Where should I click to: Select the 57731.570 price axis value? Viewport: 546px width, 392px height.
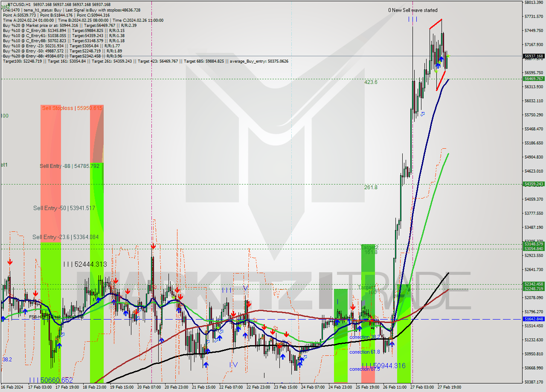pos(534,17)
